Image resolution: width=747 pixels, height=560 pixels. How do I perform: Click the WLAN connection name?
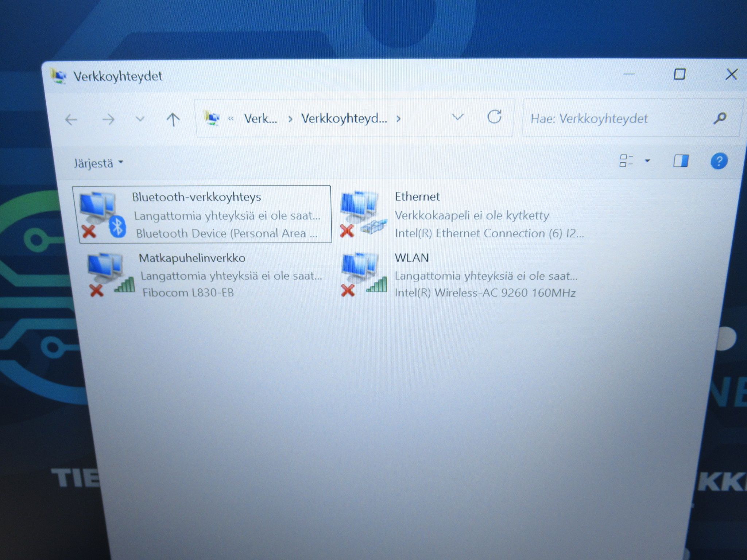(412, 258)
